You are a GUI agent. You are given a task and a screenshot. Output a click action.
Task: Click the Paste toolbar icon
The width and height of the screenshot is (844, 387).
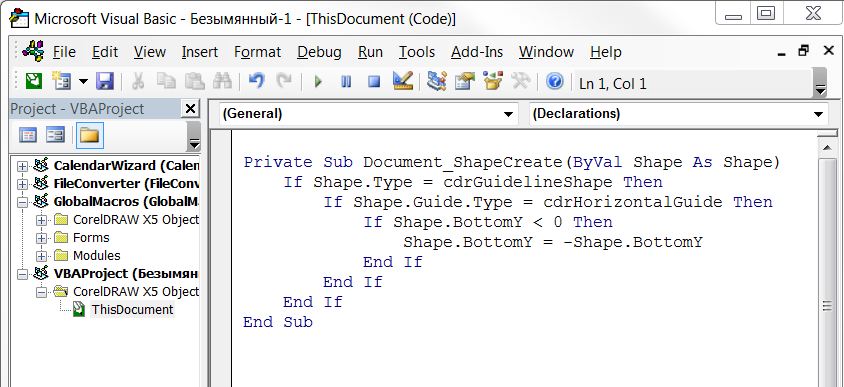(194, 82)
